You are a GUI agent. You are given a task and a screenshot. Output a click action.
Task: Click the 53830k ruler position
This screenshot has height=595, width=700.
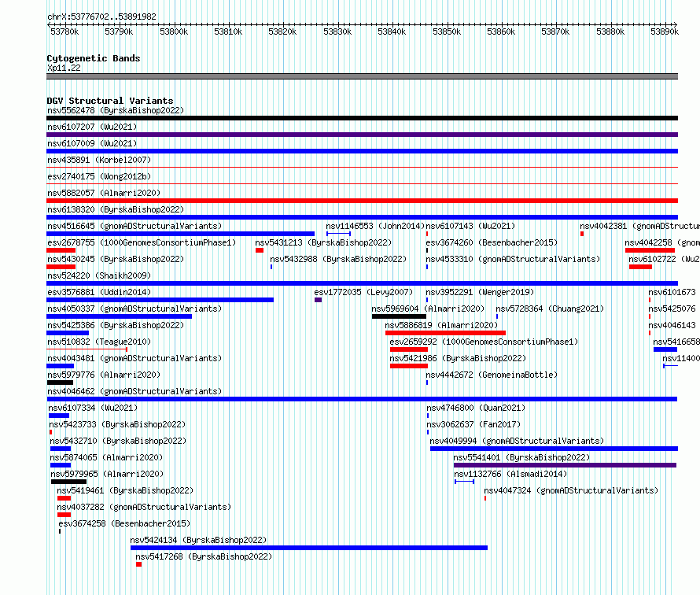[337, 31]
